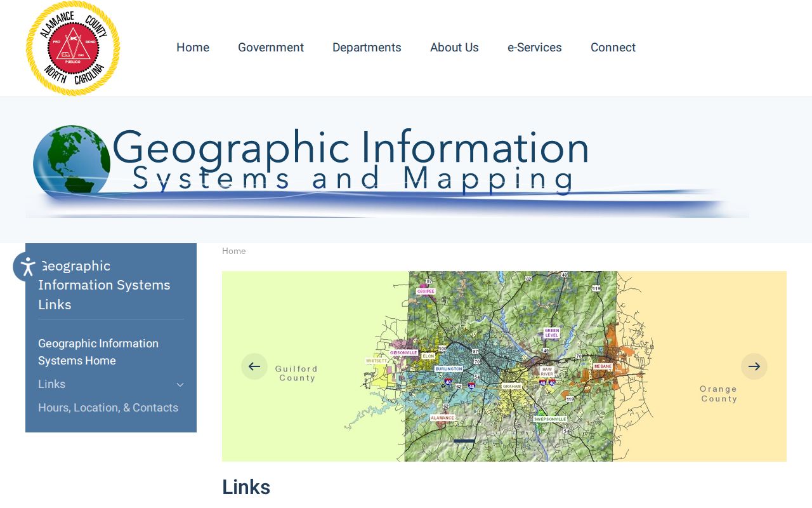This screenshot has width=812, height=508.
Task: Expand the Links submenu chevron
Action: [x=180, y=385]
